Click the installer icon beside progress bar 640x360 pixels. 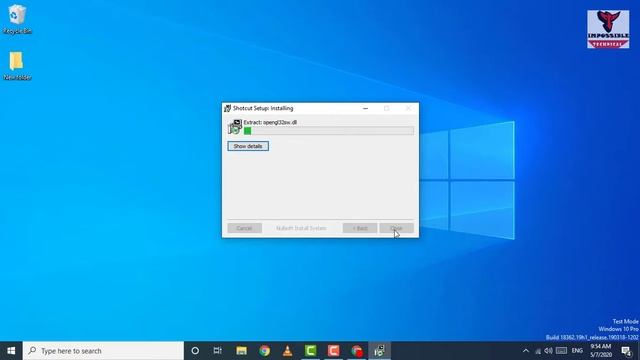[235, 127]
